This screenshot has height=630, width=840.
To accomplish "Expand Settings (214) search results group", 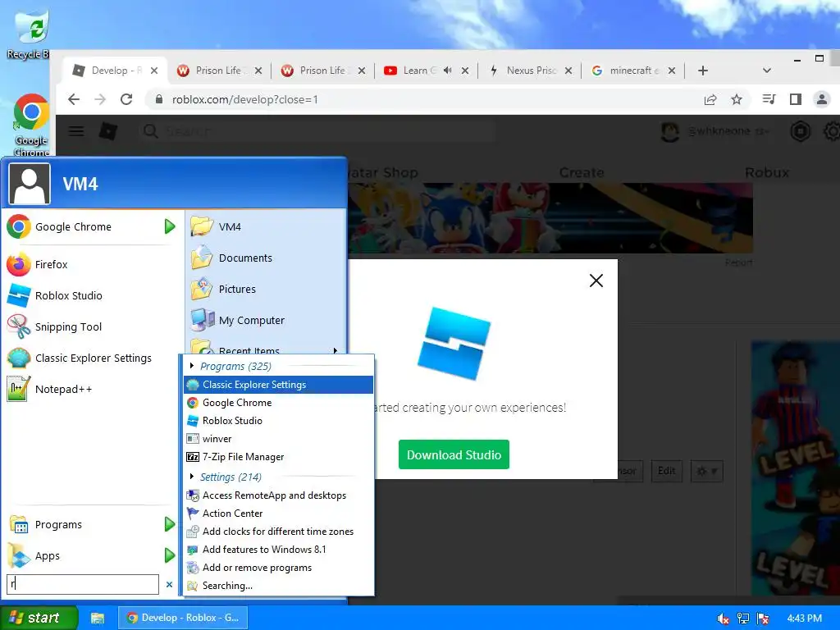I will 192,477.
